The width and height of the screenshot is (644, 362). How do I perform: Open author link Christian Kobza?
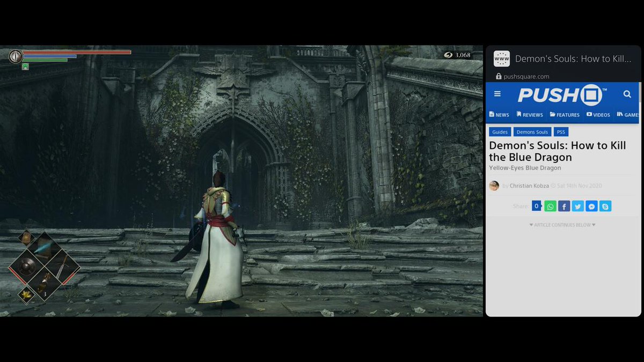tap(529, 186)
